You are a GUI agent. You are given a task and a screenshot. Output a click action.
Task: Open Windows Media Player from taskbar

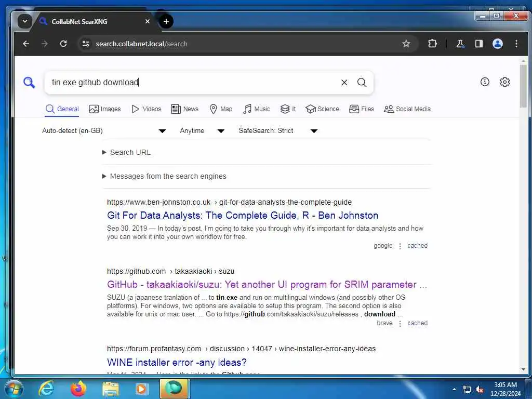pyautogui.click(x=142, y=389)
